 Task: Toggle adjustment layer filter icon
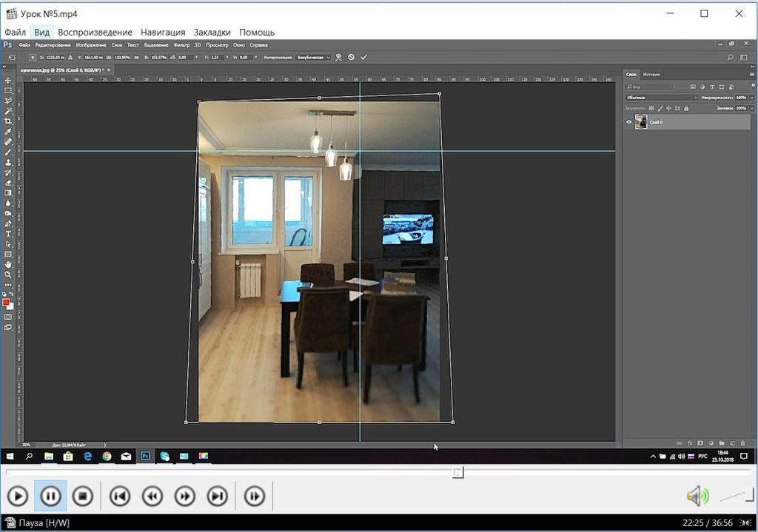(x=702, y=87)
